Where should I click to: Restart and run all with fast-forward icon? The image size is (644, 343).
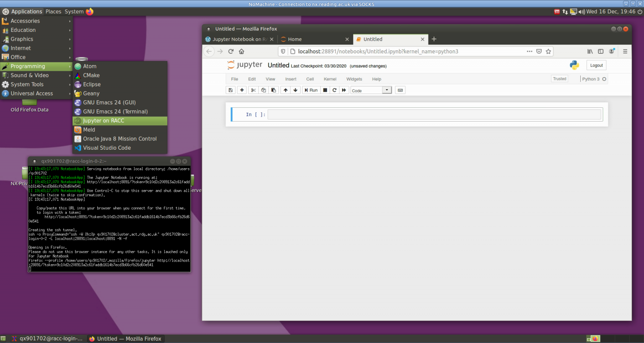pos(344,90)
